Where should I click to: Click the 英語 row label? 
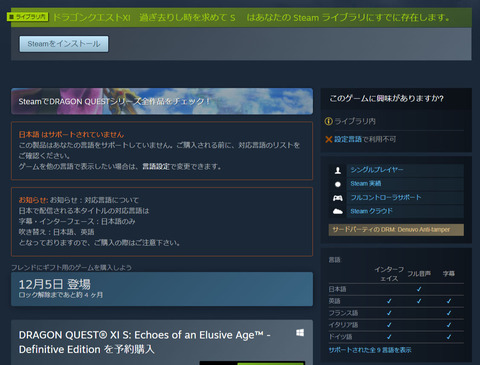click(x=335, y=301)
